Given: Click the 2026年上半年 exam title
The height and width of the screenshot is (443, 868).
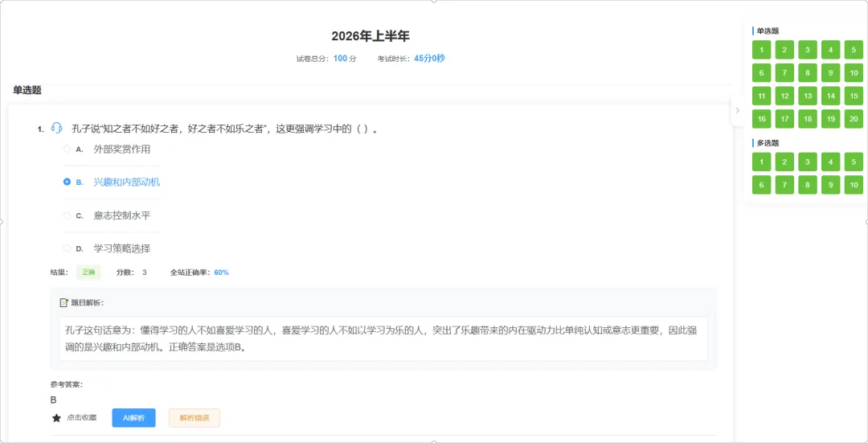Looking at the screenshot, I should tap(371, 36).
